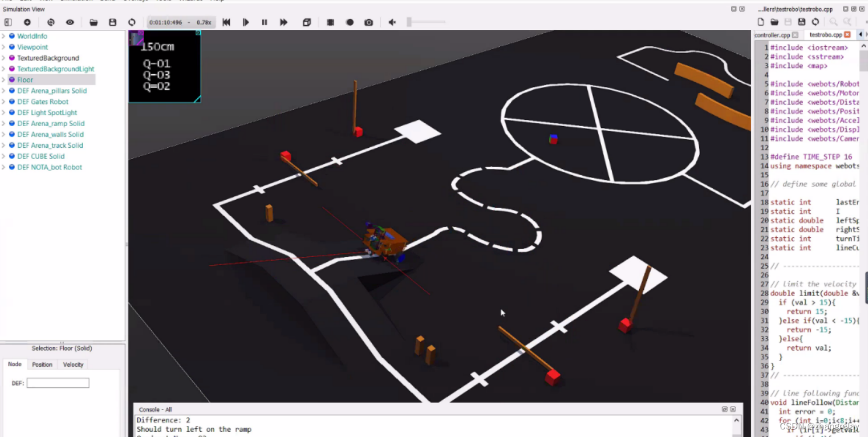Switch to testrobo.cpp editor tab
Screen dimensions: 868x437
(826, 35)
